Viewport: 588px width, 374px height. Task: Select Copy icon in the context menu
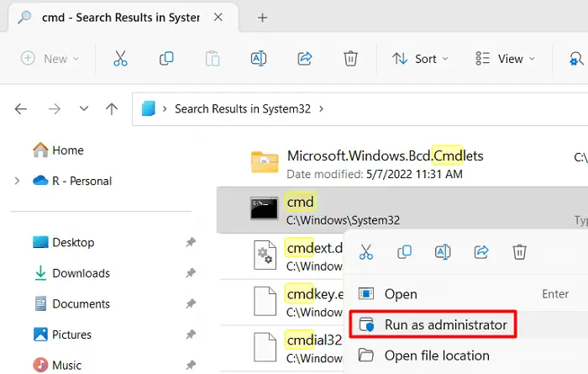click(x=404, y=251)
